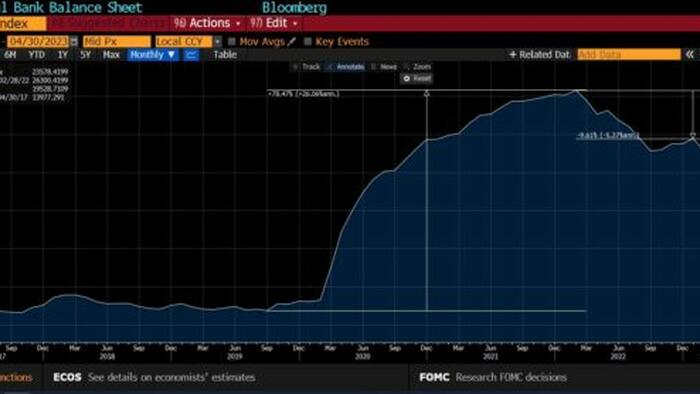Screen dimensions: 700x394
Task: Click the orange Index security field
Action: [x=22, y=23]
